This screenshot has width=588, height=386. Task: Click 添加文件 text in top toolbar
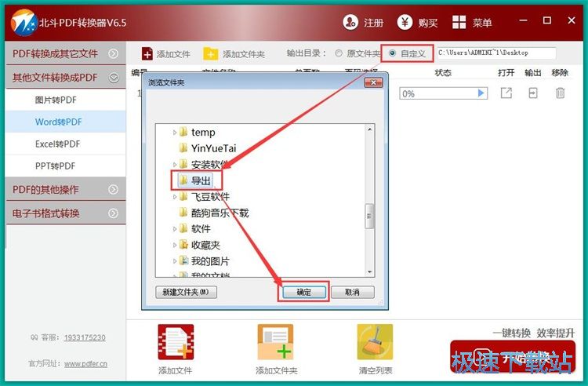coord(173,54)
